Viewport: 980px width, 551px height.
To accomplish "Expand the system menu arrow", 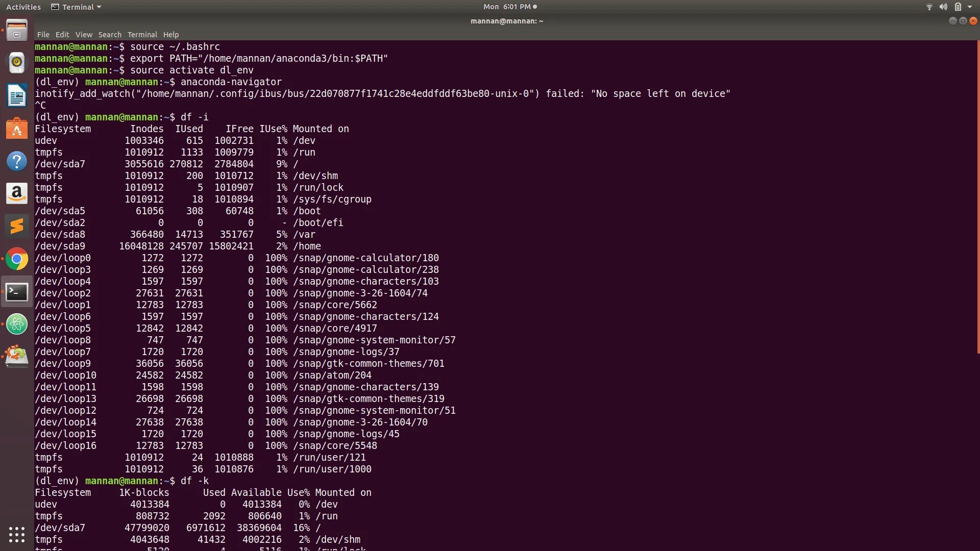I will point(969,7).
